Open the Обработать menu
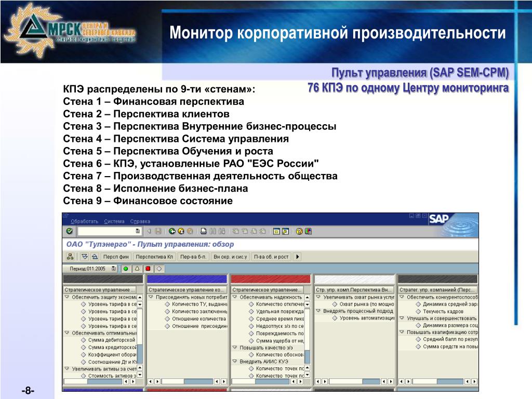Viewport: 532px width, 399px height. click(84, 221)
